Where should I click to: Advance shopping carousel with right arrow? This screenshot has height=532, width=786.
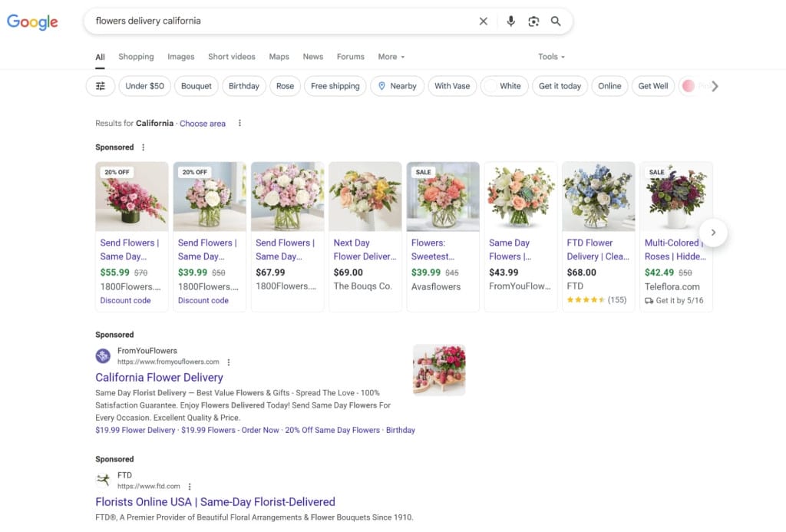(713, 232)
